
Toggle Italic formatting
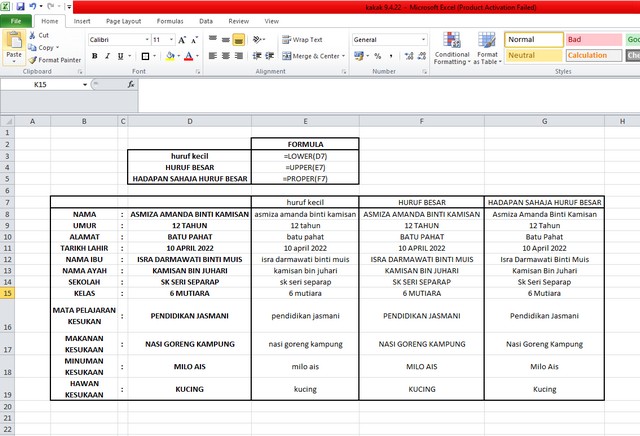click(x=108, y=56)
